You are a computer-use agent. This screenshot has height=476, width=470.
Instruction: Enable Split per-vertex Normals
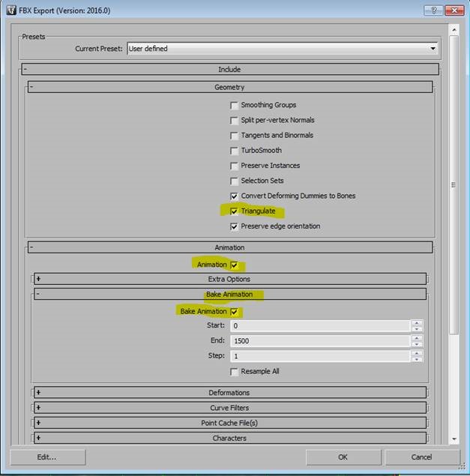pos(234,121)
